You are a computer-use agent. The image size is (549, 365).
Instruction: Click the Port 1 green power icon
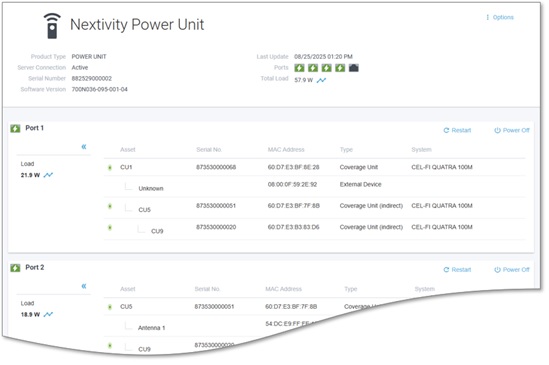pyautogui.click(x=15, y=128)
